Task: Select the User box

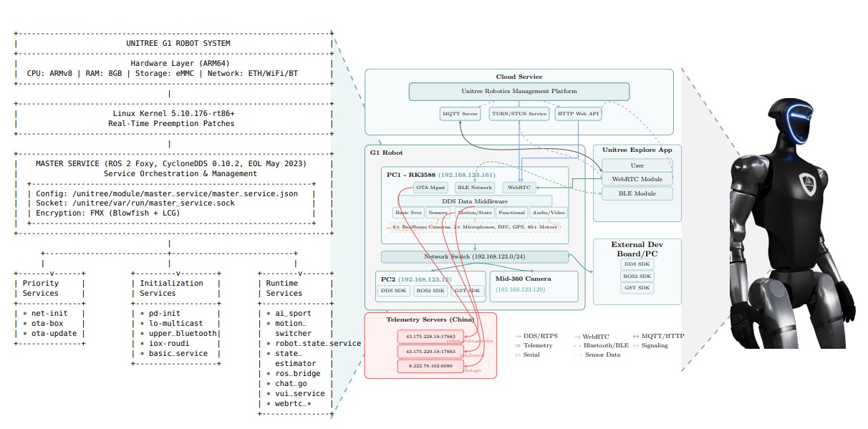Action: coord(637,165)
